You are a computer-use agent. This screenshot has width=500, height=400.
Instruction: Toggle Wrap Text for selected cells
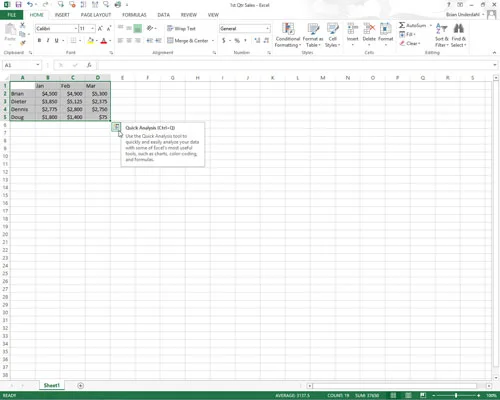pyautogui.click(x=181, y=28)
